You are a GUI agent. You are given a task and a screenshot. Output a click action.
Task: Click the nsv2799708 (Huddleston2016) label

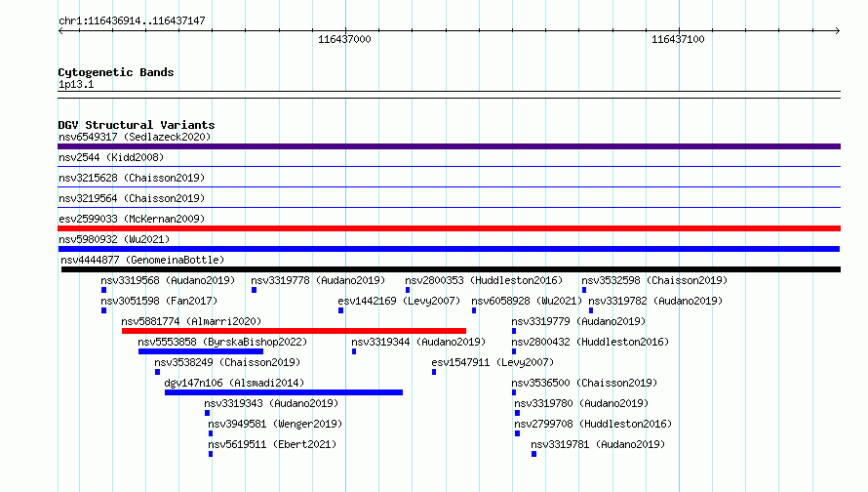click(x=593, y=424)
